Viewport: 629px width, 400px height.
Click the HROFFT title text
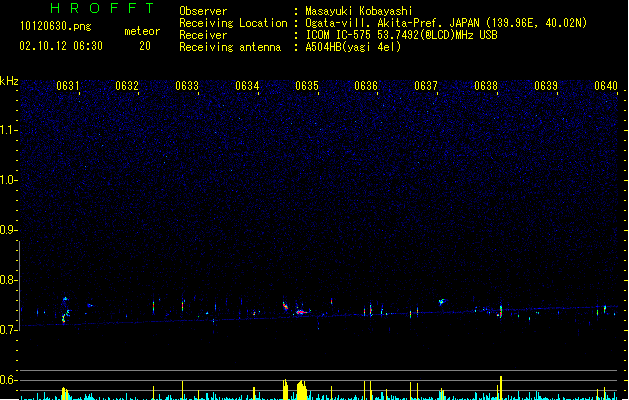point(102,8)
